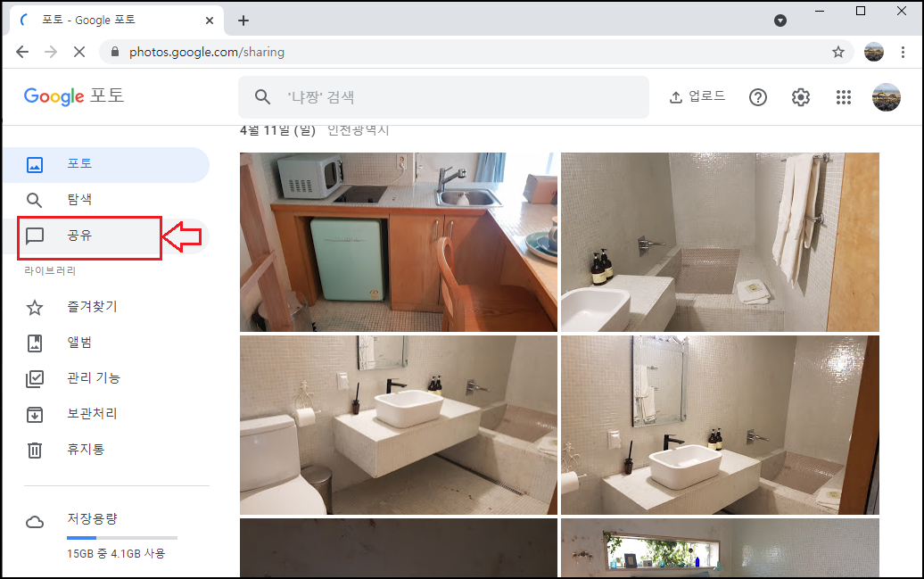
Task: Click the lock site info icon
Action: (115, 52)
